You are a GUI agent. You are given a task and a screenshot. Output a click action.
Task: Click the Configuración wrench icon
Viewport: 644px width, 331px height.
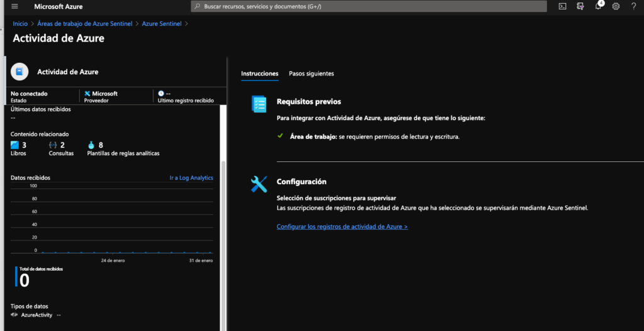(259, 183)
